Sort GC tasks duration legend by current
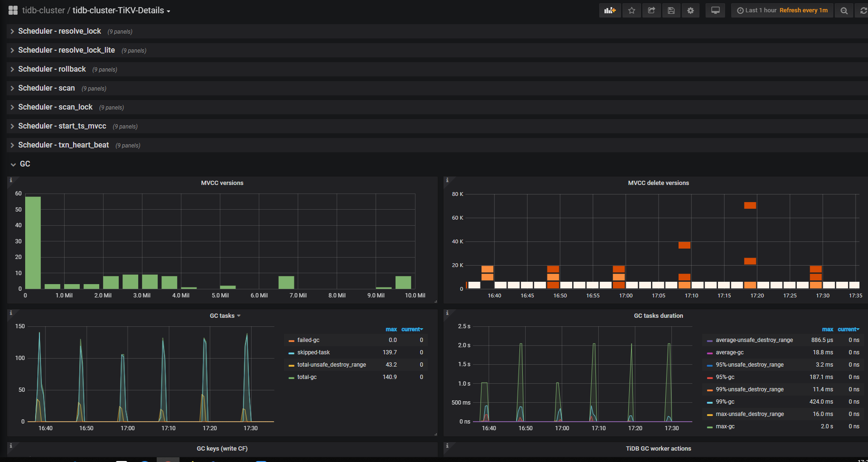The height and width of the screenshot is (462, 868). click(x=848, y=329)
